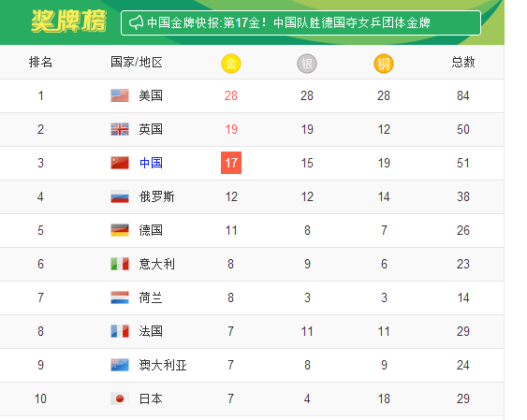This screenshot has width=527, height=420.
Task: Click the 奖牌榜 title logo
Action: coord(69,22)
